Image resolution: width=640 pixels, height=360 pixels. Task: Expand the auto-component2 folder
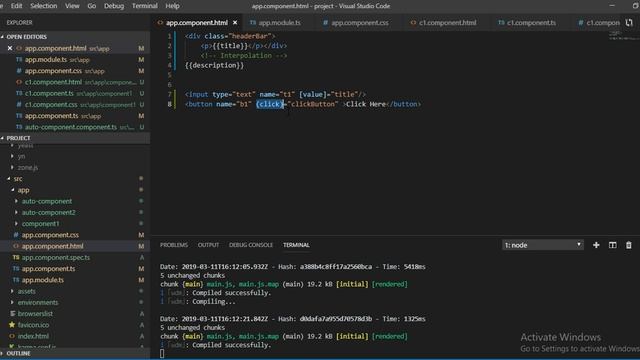16,212
